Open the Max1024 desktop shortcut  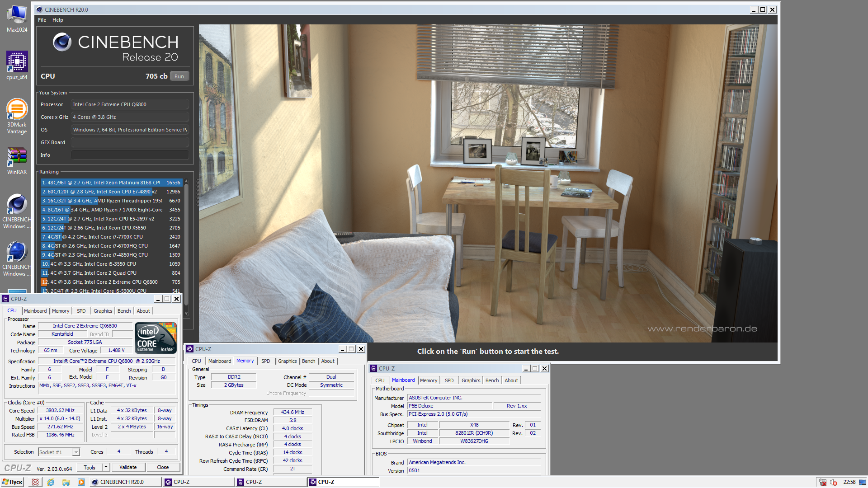point(17,18)
